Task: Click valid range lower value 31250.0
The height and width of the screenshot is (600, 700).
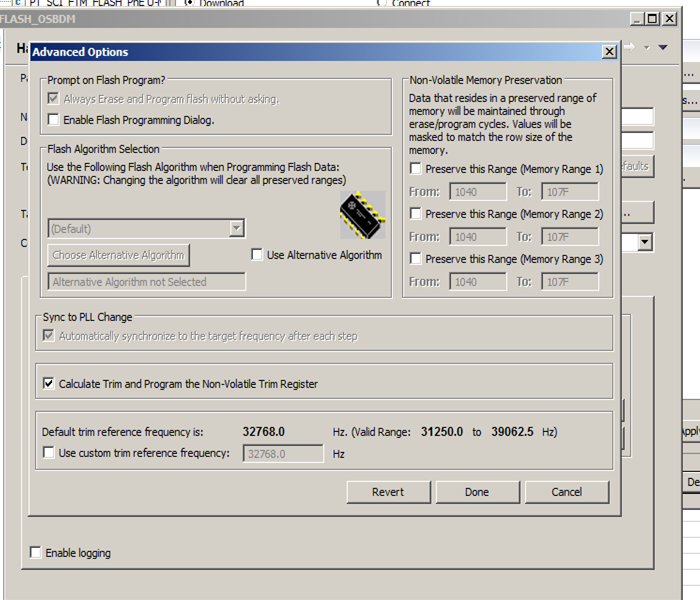Action: click(x=442, y=432)
